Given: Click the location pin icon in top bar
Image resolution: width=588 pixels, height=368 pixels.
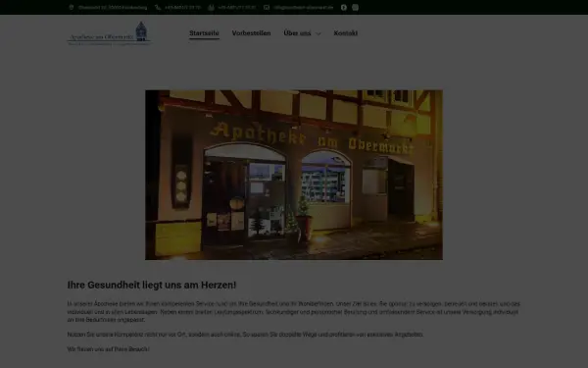Looking at the screenshot, I should (72, 7).
